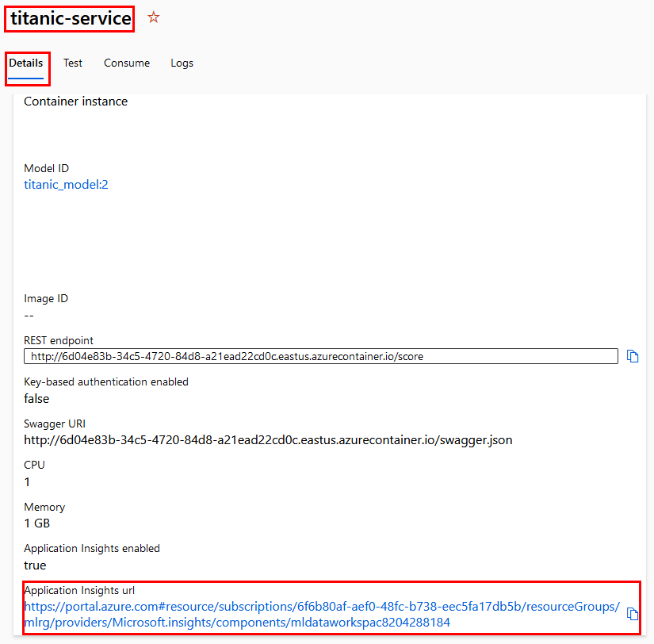Go to the Consume tab
This screenshot has height=644, width=654.
[x=127, y=63]
